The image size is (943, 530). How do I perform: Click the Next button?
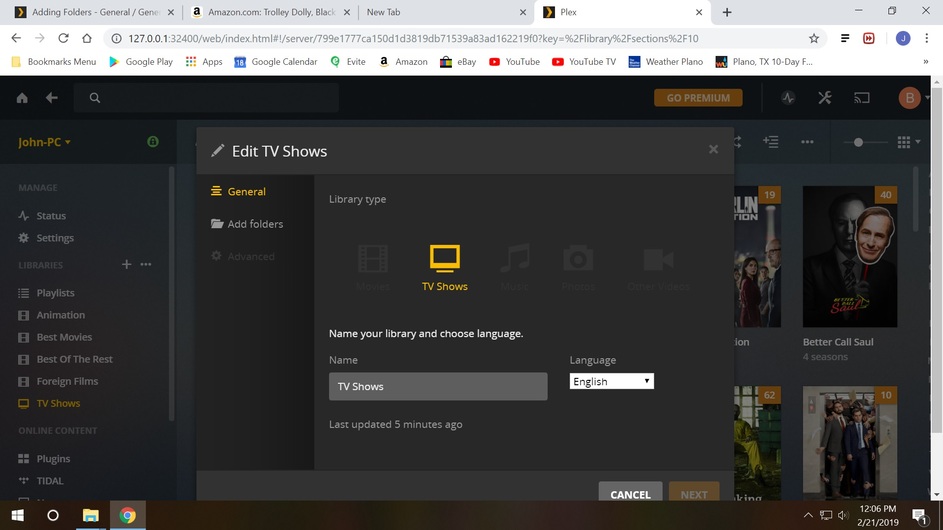[694, 492]
